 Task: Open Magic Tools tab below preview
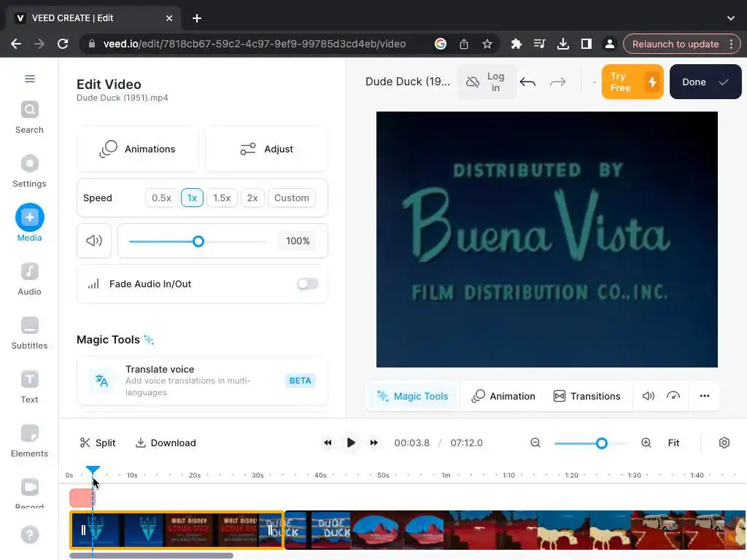tap(413, 396)
